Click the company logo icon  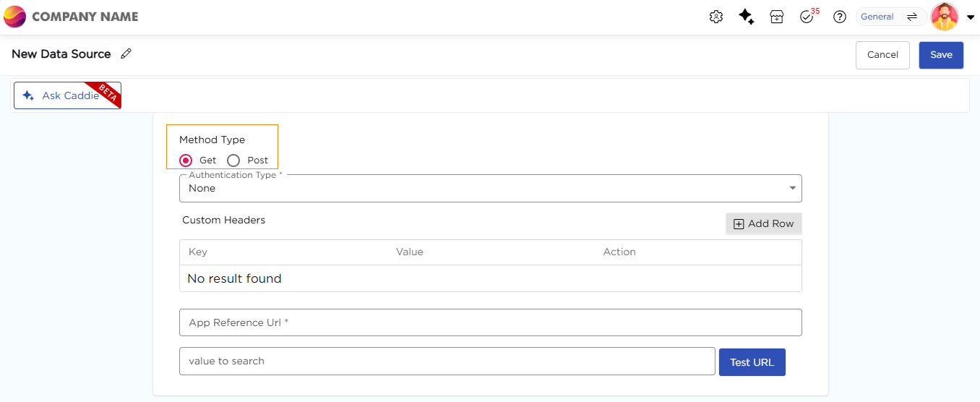coord(15,17)
